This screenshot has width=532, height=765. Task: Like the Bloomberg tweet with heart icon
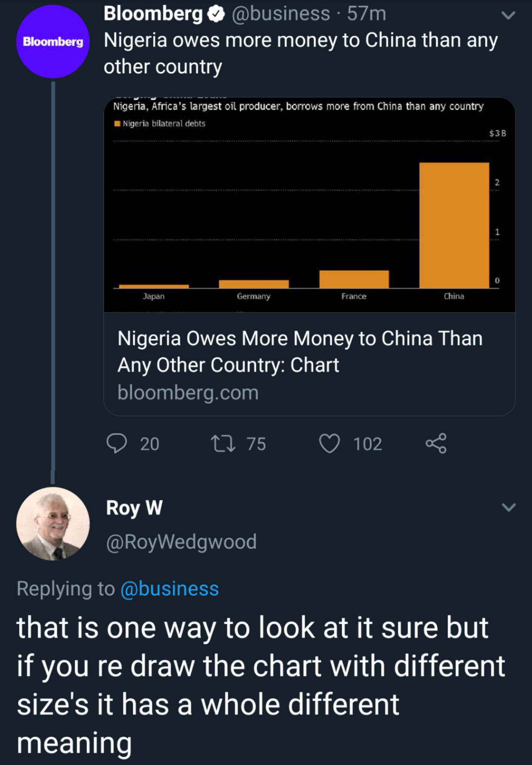click(330, 443)
